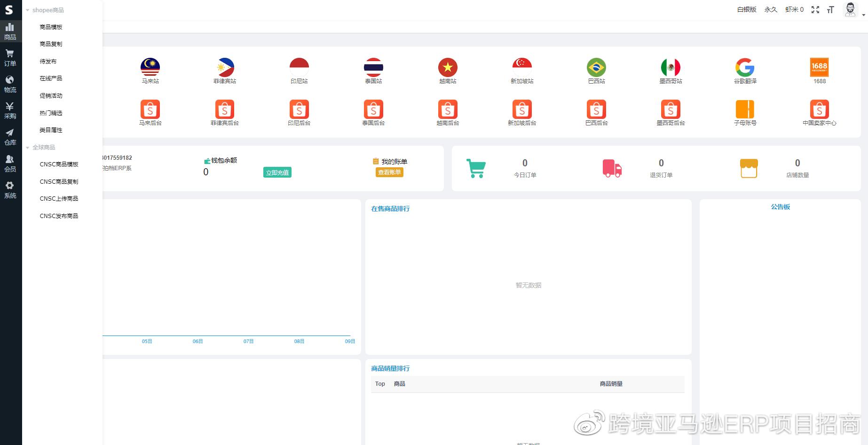Image resolution: width=868 pixels, height=445 pixels.
Task: Click the font size icon in header
Action: click(830, 10)
